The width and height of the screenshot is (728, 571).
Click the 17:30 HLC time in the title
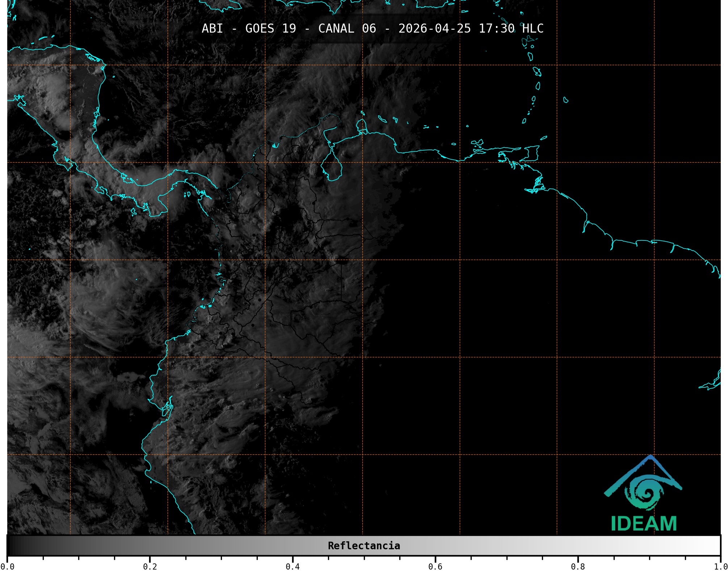pyautogui.click(x=511, y=29)
